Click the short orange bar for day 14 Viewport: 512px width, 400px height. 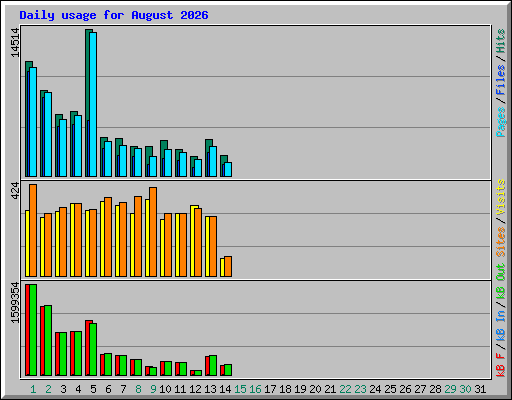[x=228, y=266]
